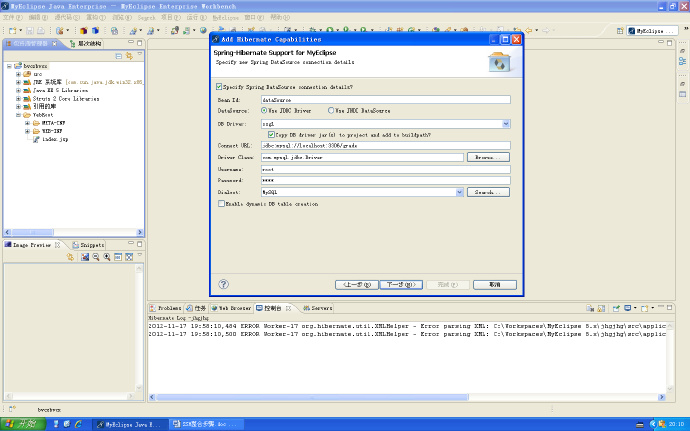Click the Username input field
The width and height of the screenshot is (690, 431).
coord(385,169)
